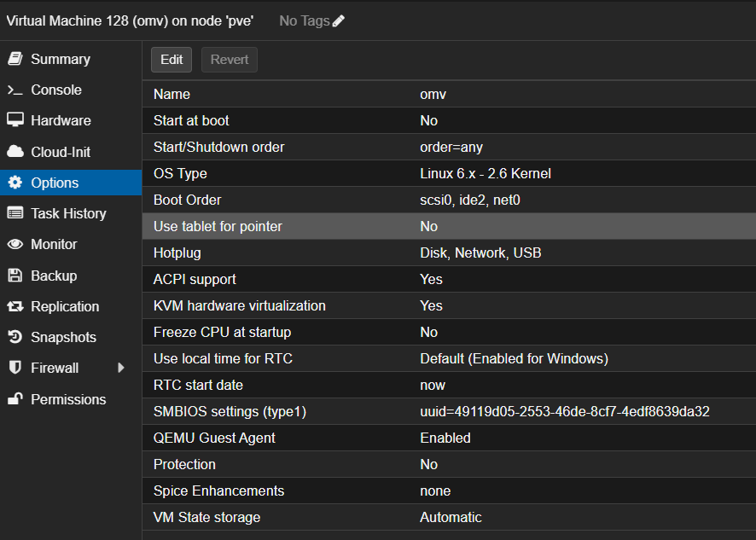Click the Monitor eye icon
Viewport: 756px width, 540px height.
[x=15, y=244]
